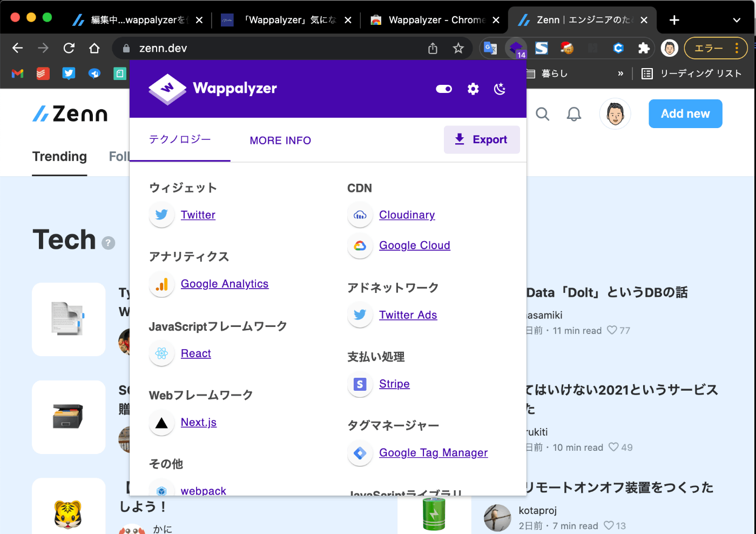The image size is (756, 534).
Task: Open the Stripe payment link
Action: 394,383
